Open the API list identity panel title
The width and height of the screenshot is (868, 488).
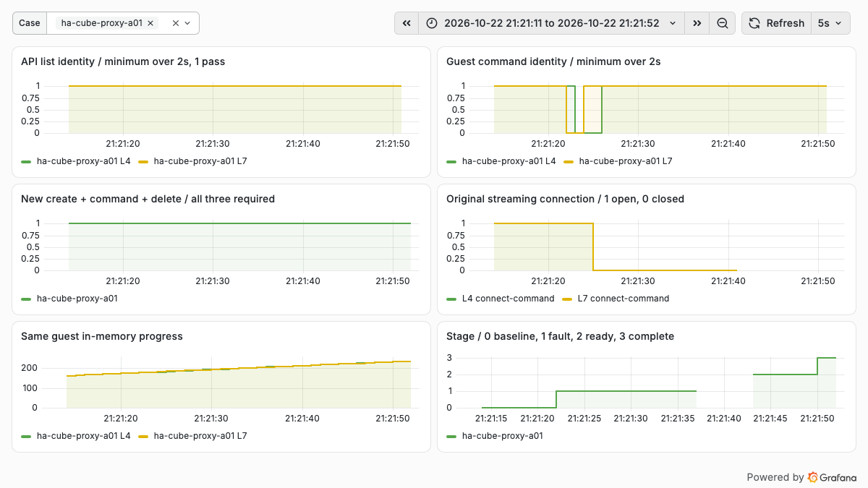[123, 61]
